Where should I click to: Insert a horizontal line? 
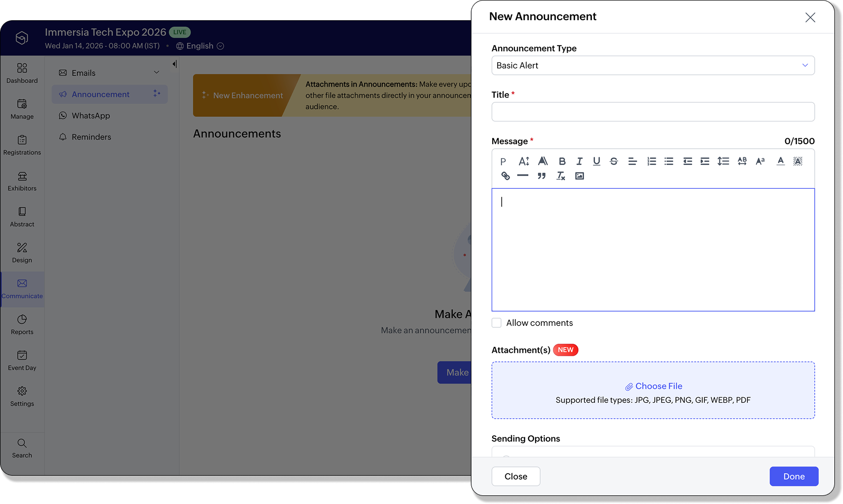(523, 176)
